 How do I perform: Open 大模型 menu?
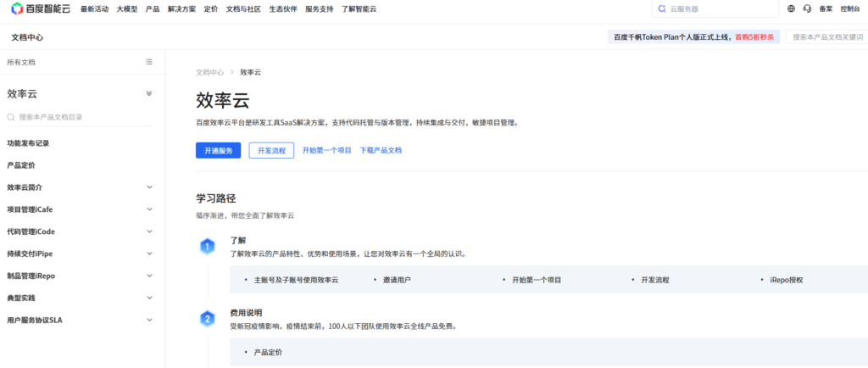click(127, 8)
